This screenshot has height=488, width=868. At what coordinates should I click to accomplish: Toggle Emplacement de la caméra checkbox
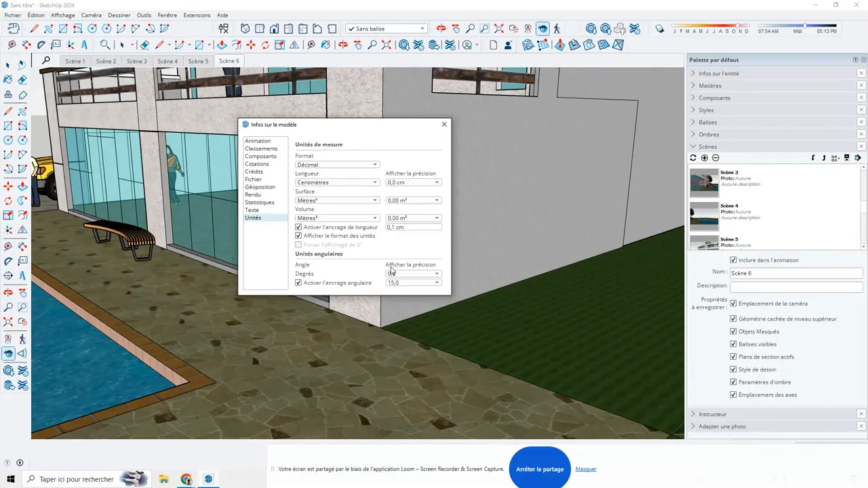733,304
